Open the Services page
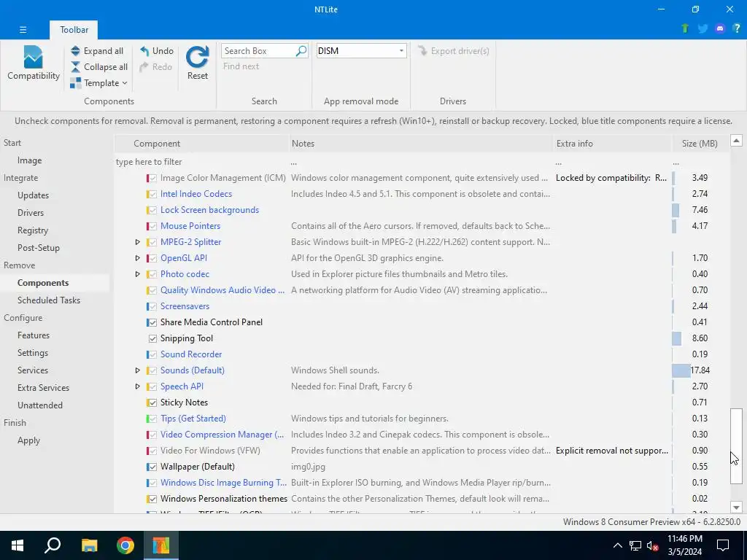The image size is (747, 560). click(x=32, y=370)
